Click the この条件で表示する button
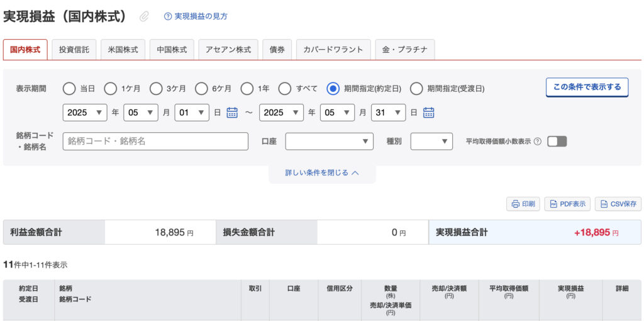This screenshot has width=644, height=321. [x=587, y=87]
